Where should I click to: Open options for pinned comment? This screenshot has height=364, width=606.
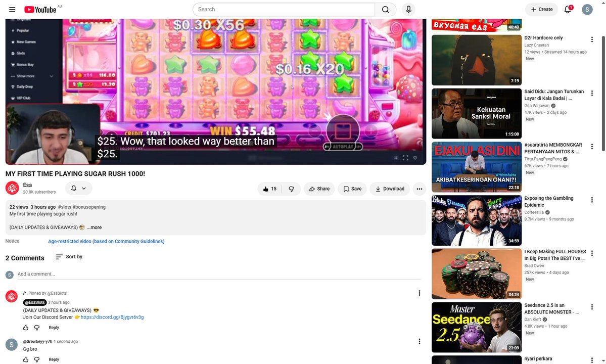(x=419, y=293)
